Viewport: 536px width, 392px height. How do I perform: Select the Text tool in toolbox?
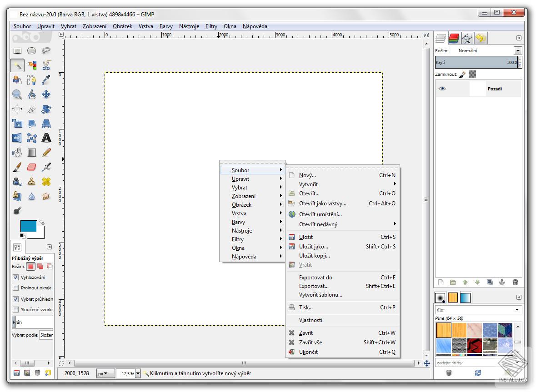click(46, 138)
